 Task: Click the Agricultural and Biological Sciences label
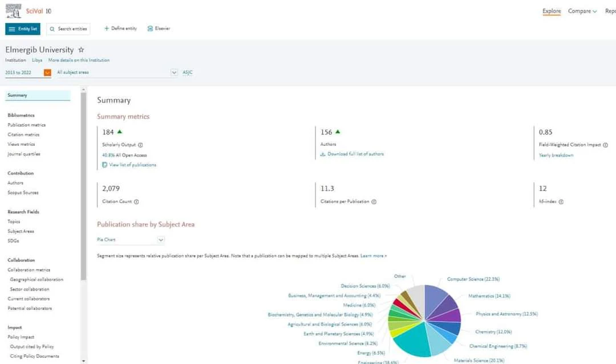[x=330, y=324]
